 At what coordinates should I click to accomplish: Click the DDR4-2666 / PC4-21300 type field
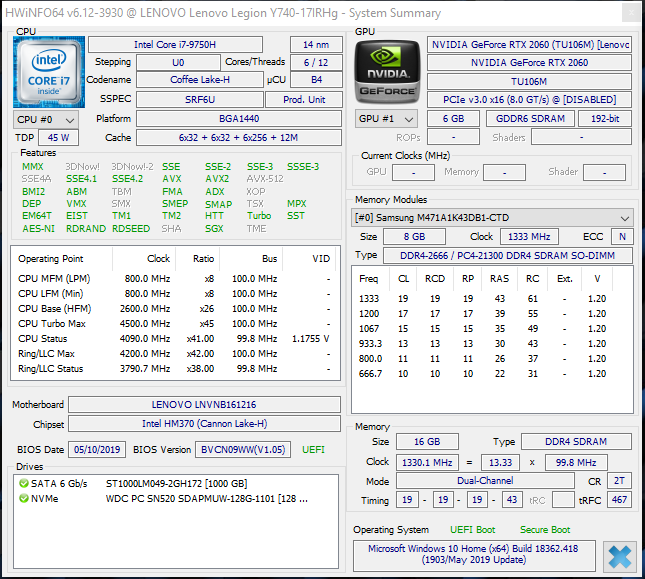508,256
